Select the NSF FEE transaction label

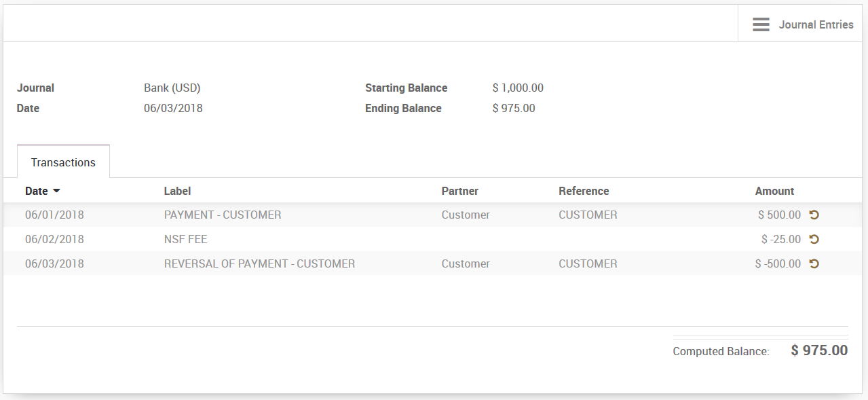point(185,239)
